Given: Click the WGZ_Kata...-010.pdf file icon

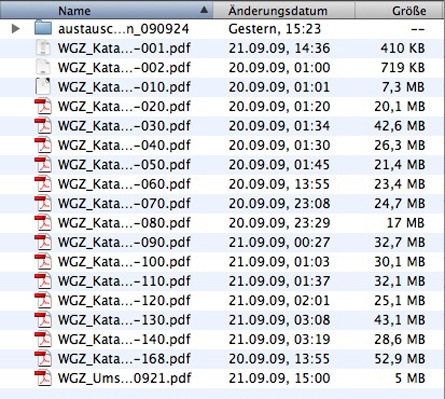Looking at the screenshot, I should pyautogui.click(x=43, y=86).
